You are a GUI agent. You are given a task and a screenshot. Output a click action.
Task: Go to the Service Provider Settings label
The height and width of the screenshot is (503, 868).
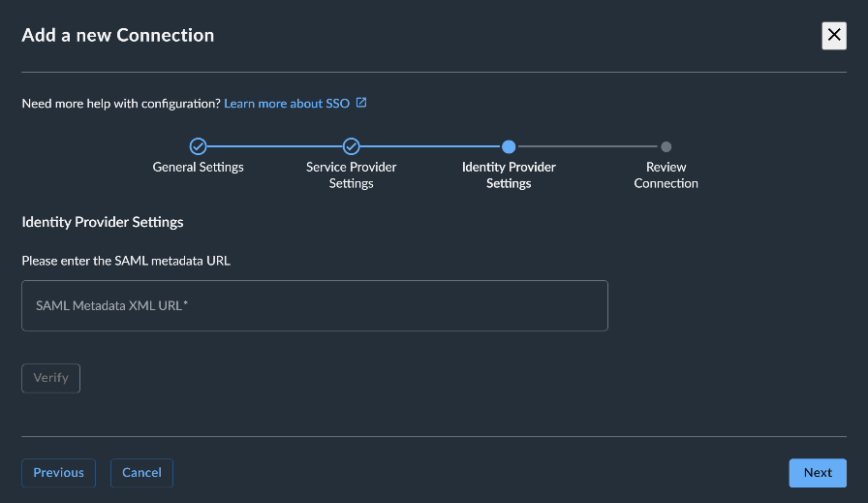[x=351, y=175]
